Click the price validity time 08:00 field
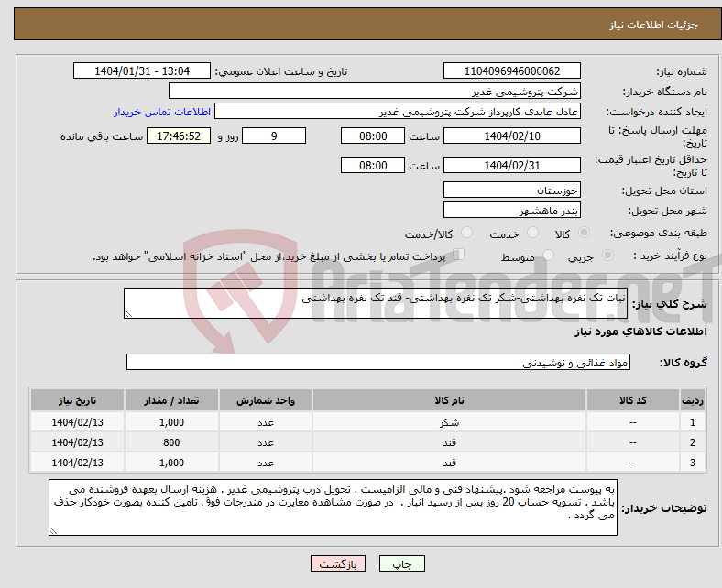This screenshot has height=588, width=722. click(x=373, y=165)
